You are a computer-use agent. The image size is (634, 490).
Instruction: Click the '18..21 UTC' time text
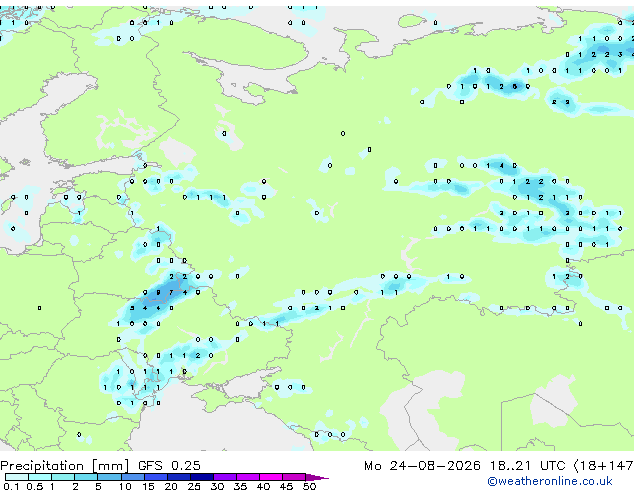click(x=527, y=466)
